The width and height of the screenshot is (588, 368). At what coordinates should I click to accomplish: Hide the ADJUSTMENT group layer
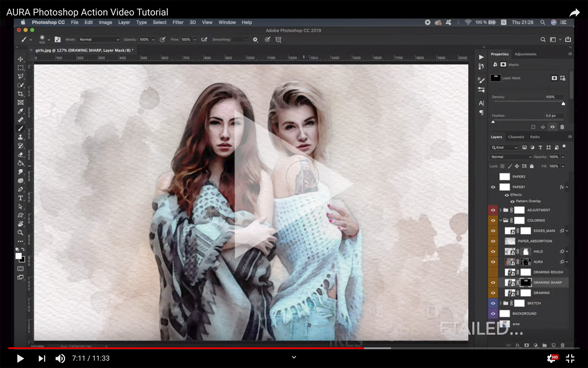[x=493, y=210]
